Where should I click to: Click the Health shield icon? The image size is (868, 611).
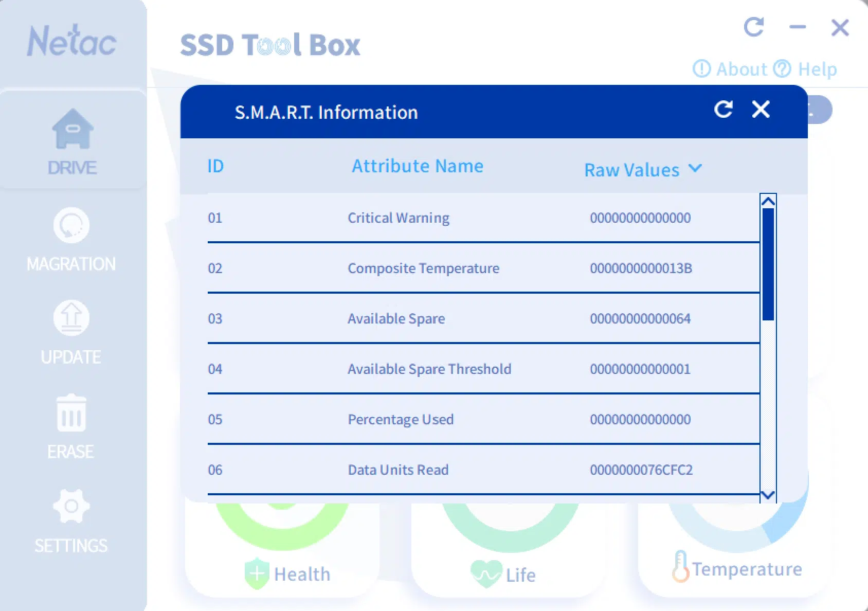tap(257, 573)
